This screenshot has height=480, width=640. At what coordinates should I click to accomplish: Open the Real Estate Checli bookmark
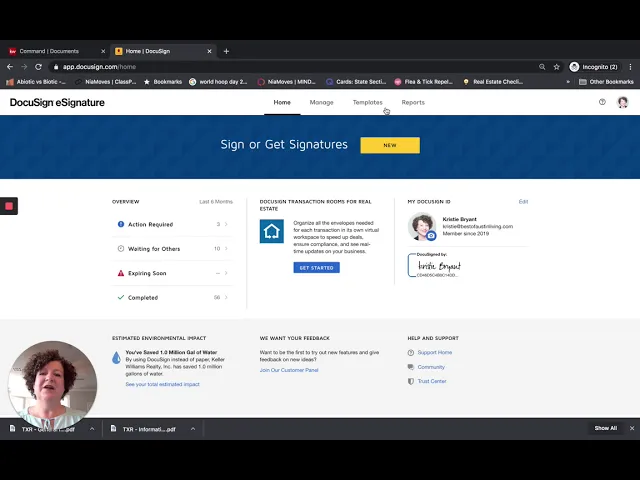point(493,82)
